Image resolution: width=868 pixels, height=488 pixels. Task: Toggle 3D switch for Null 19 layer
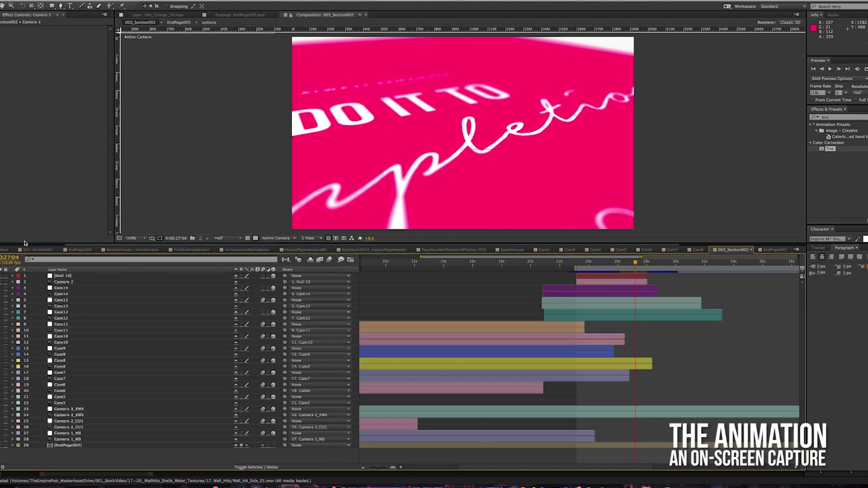pyautogui.click(x=273, y=276)
